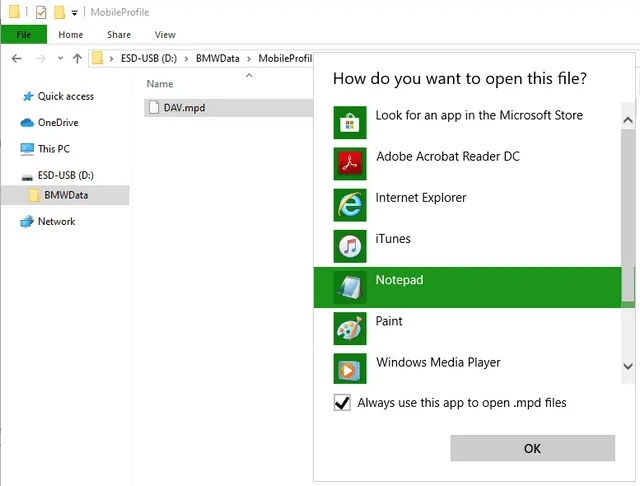640x486 pixels.
Task: Uncheck Always use this app checkbox
Action: (342, 403)
